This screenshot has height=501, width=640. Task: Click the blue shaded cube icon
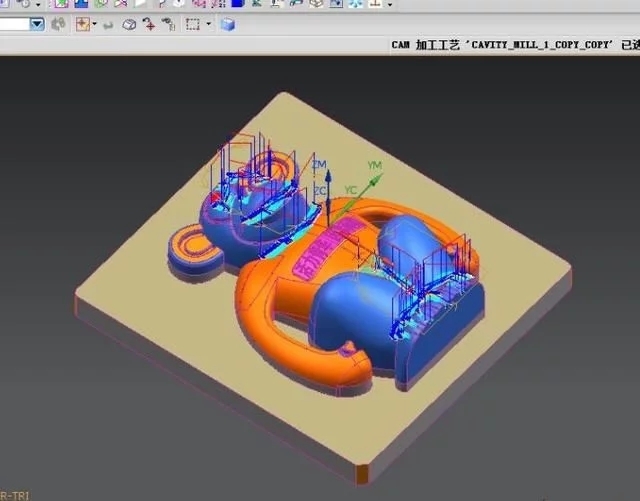[x=227, y=24]
